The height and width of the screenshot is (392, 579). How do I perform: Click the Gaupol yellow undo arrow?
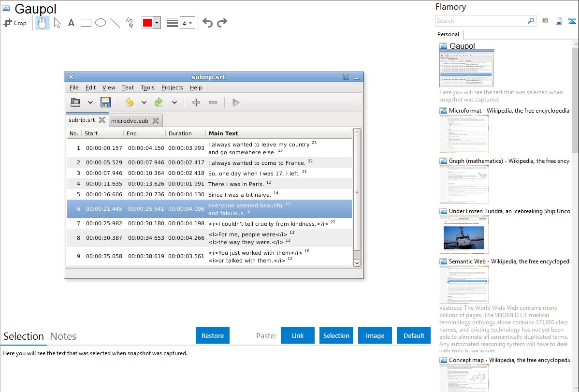[x=129, y=102]
